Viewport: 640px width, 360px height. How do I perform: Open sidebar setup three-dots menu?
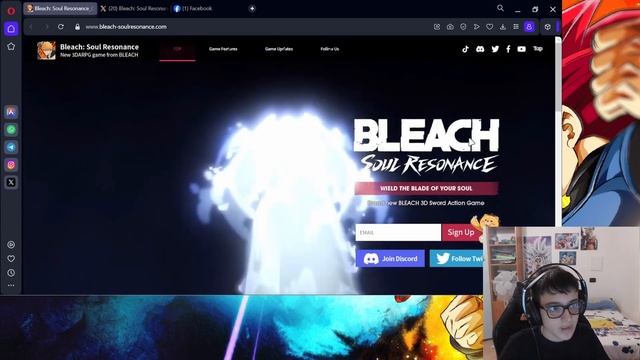(x=11, y=285)
